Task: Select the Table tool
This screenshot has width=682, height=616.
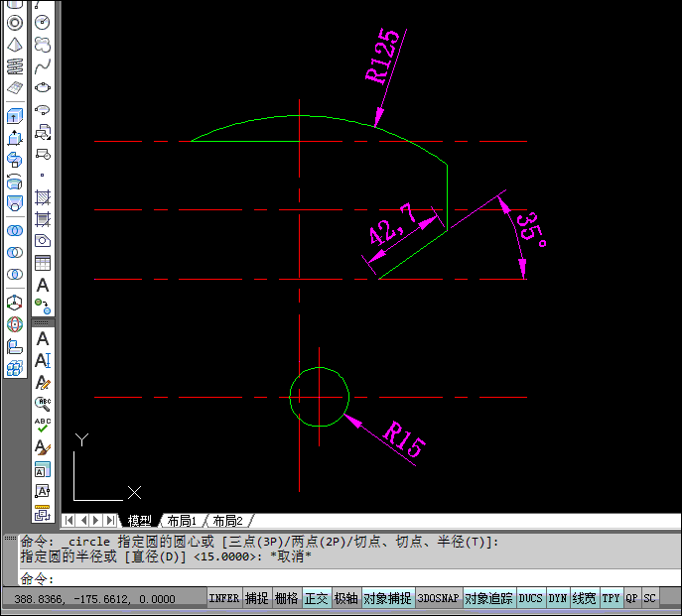Action: 43,263
